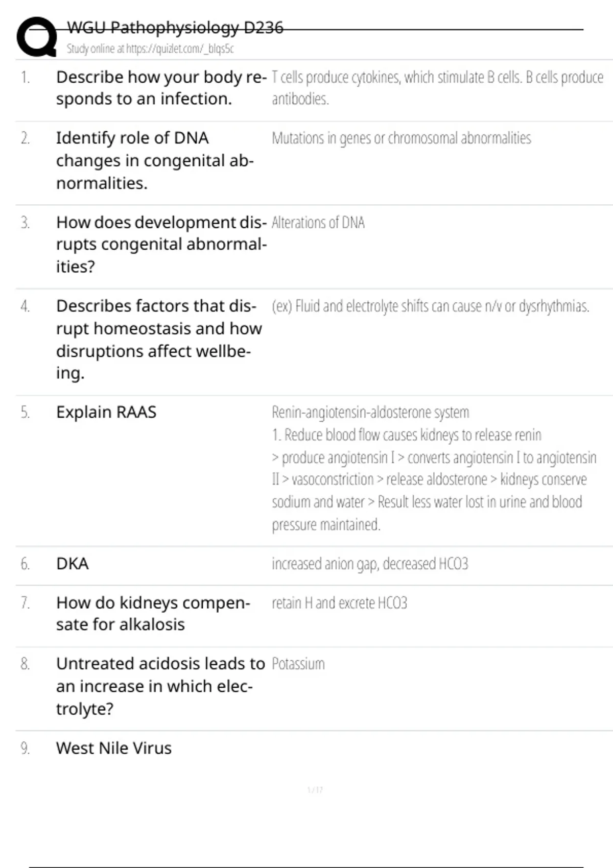Screen dimensions: 613x868
Task: Select the DKA term
Action: tap(73, 564)
